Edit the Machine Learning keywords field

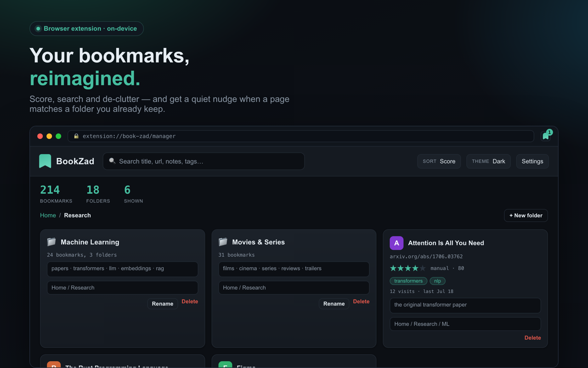[x=123, y=269]
